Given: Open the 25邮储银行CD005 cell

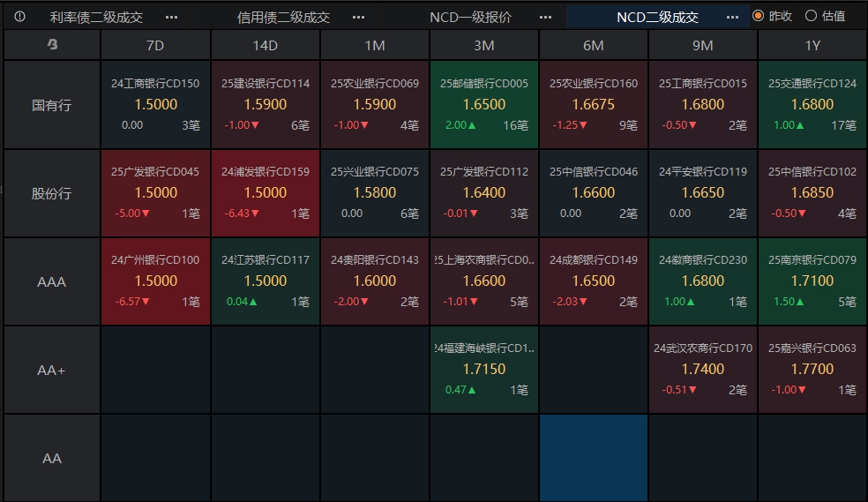Looking at the screenshot, I should point(483,105).
